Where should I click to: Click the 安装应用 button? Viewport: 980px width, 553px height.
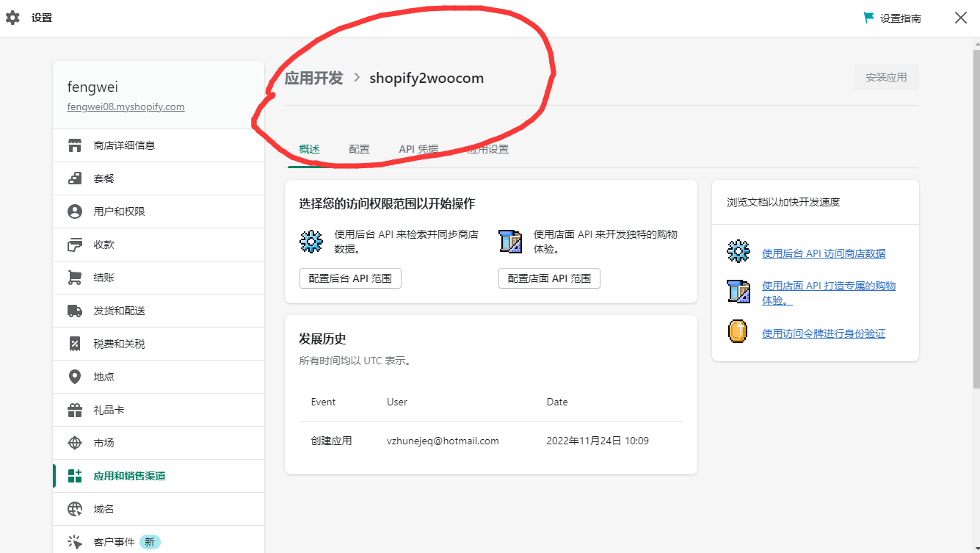tap(886, 77)
